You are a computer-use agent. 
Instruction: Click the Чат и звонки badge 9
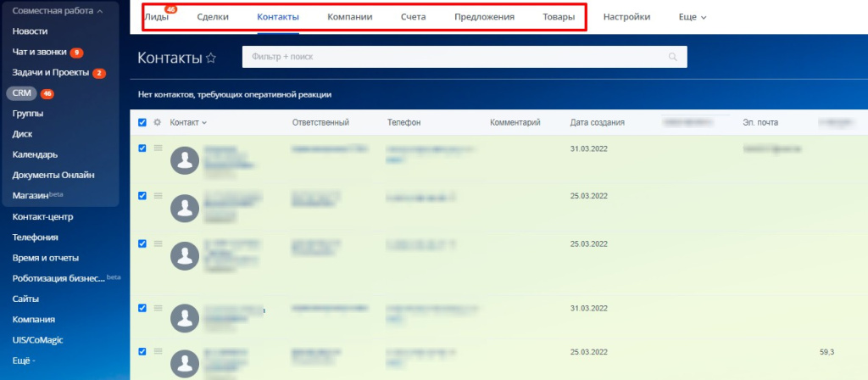coord(76,53)
